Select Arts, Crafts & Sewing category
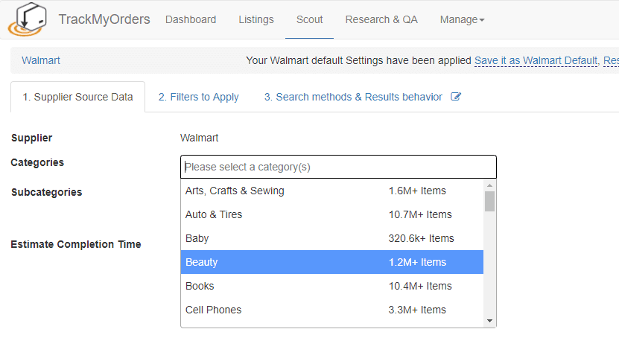The width and height of the screenshot is (619, 364). pos(332,191)
